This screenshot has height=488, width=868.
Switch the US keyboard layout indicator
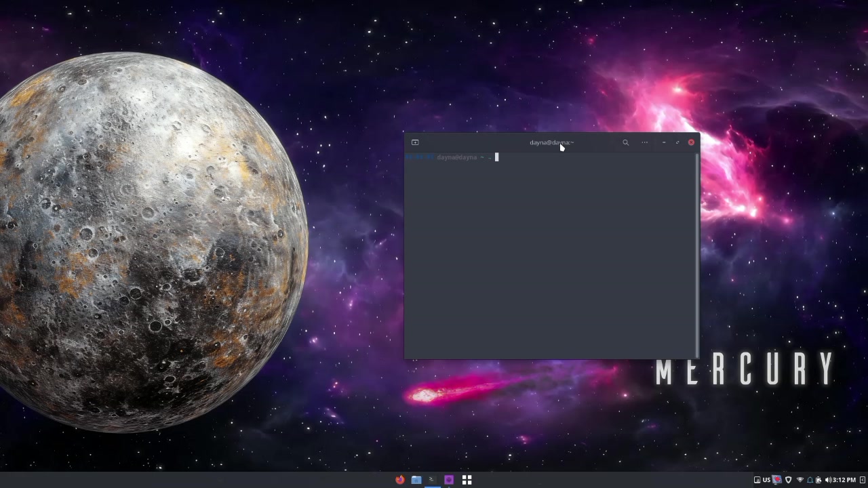[x=766, y=480]
